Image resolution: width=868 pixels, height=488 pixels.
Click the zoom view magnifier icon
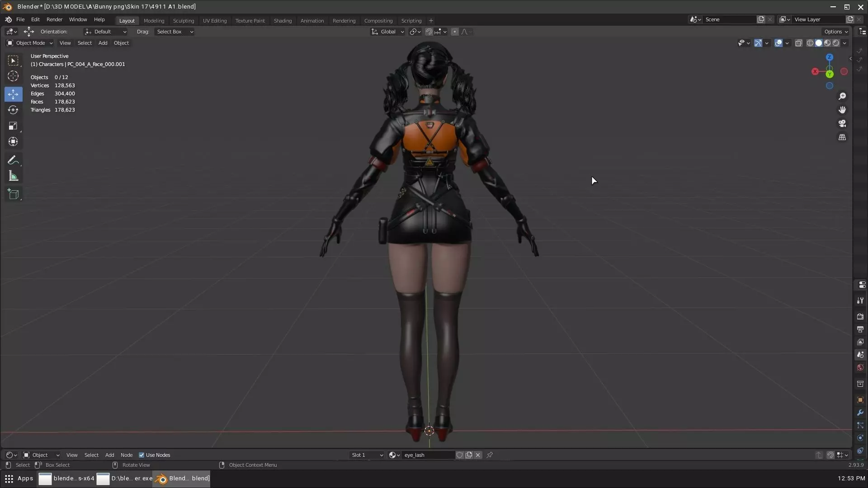click(x=842, y=96)
